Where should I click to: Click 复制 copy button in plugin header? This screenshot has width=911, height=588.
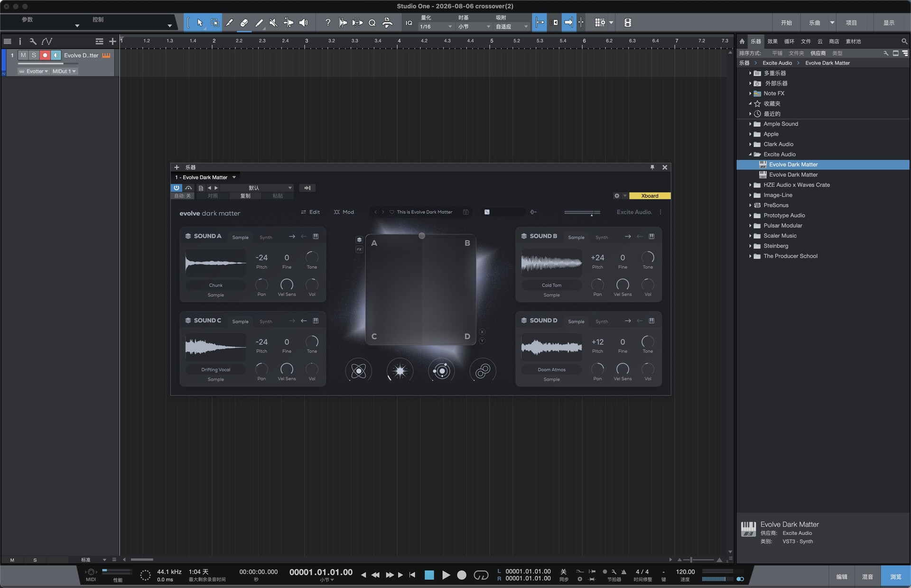point(245,196)
